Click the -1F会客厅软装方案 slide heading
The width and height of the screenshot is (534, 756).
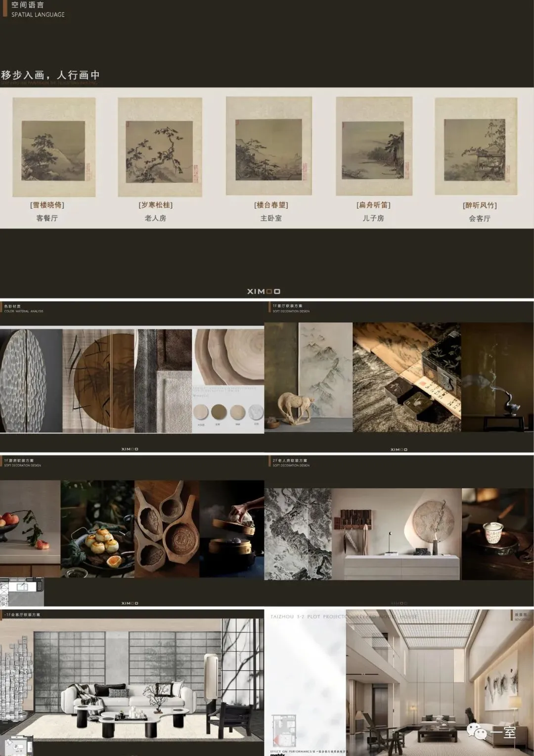[22, 614]
